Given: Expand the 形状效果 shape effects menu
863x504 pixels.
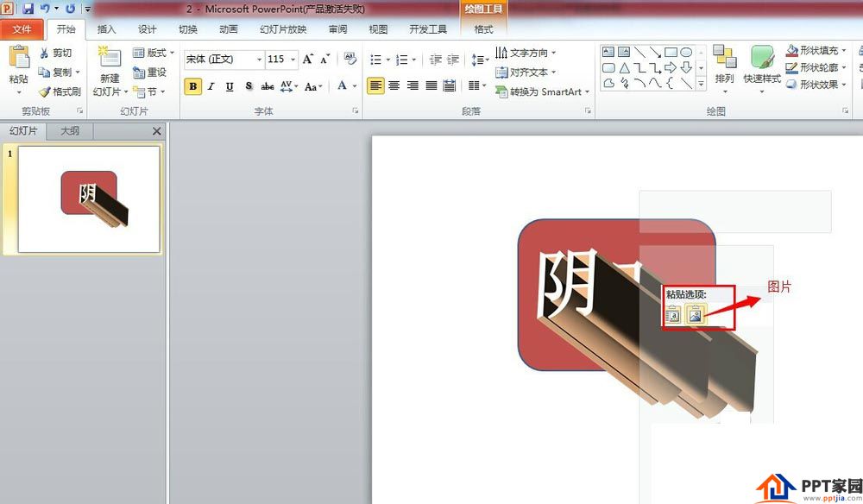Looking at the screenshot, I should (816, 85).
